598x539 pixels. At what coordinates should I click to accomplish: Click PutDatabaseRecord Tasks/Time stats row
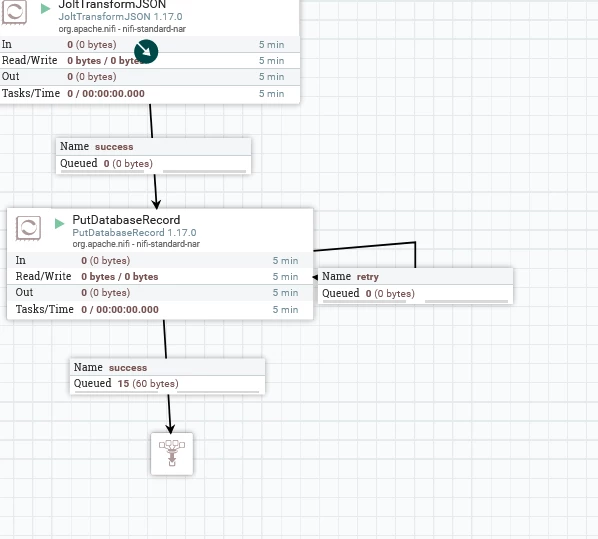(x=160, y=309)
